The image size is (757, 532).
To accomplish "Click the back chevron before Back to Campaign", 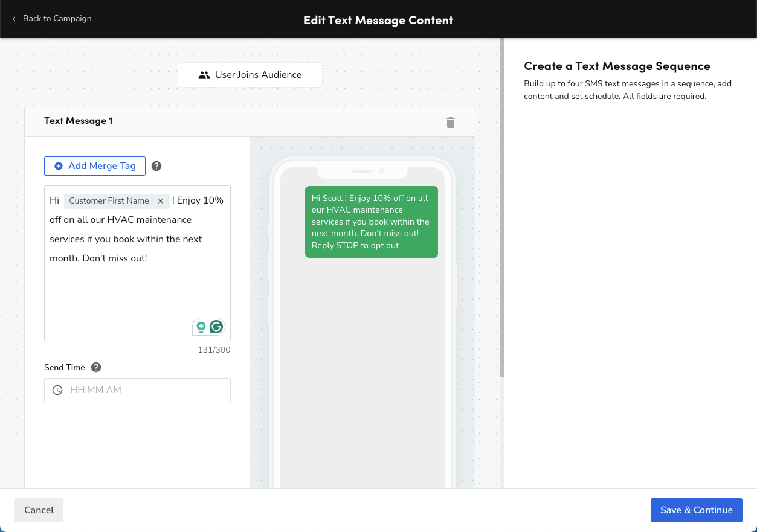I will pos(14,19).
